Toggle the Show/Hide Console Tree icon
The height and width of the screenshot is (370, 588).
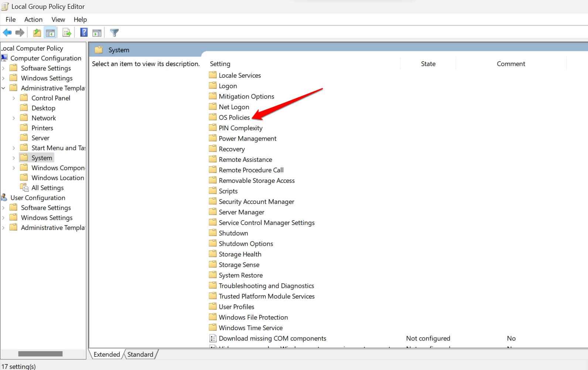click(x=51, y=33)
